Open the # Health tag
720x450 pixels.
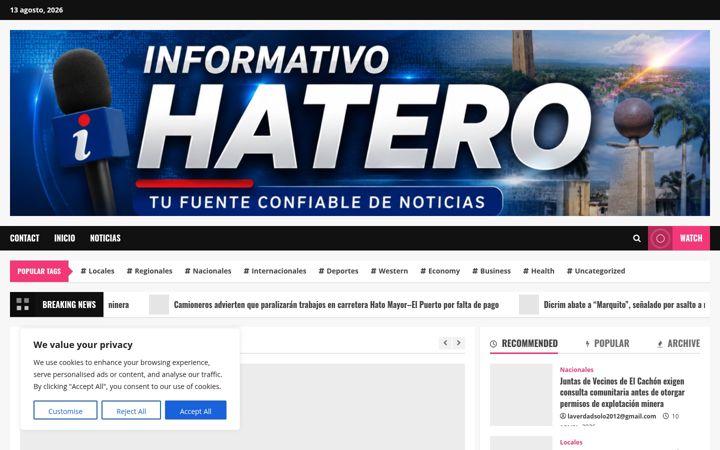(539, 271)
